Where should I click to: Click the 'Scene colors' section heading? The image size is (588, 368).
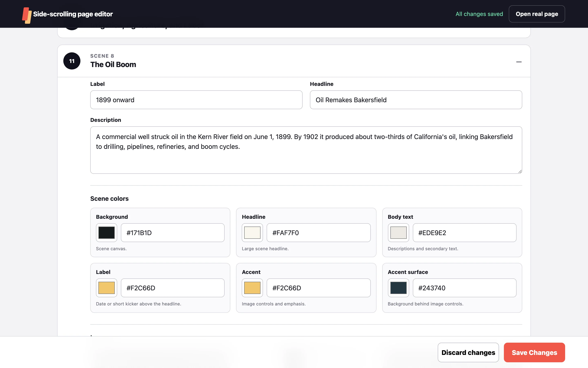(x=109, y=199)
